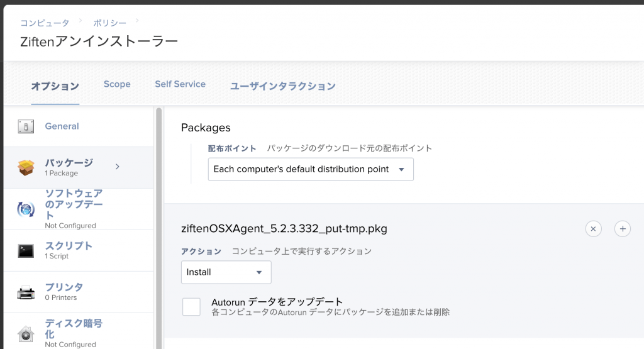Click the software update globe icon
Screen dimensions: 644x349
point(26,209)
